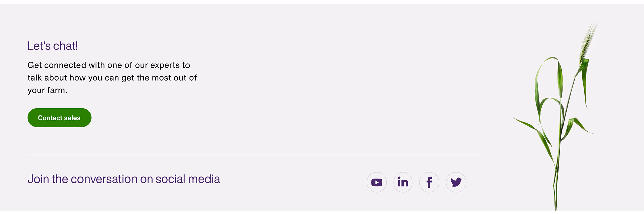Image resolution: width=644 pixels, height=214 pixels.
Task: Click the word "connected" in the paragraph
Action: click(x=65, y=65)
